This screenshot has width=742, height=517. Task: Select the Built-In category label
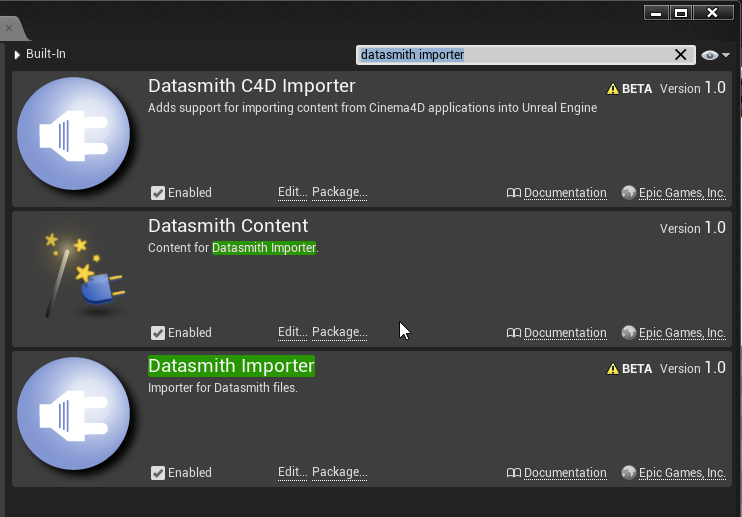coord(46,54)
